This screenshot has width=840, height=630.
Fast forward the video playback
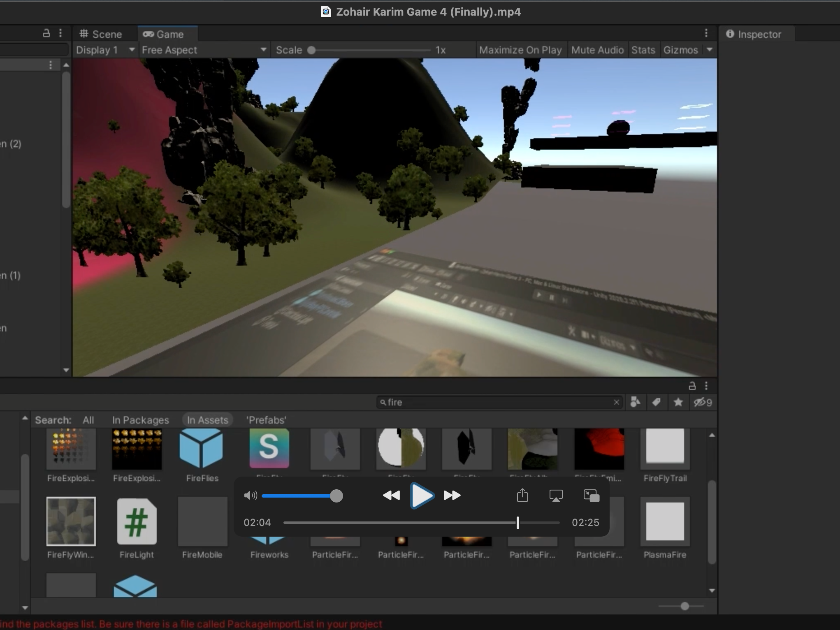pos(452,496)
